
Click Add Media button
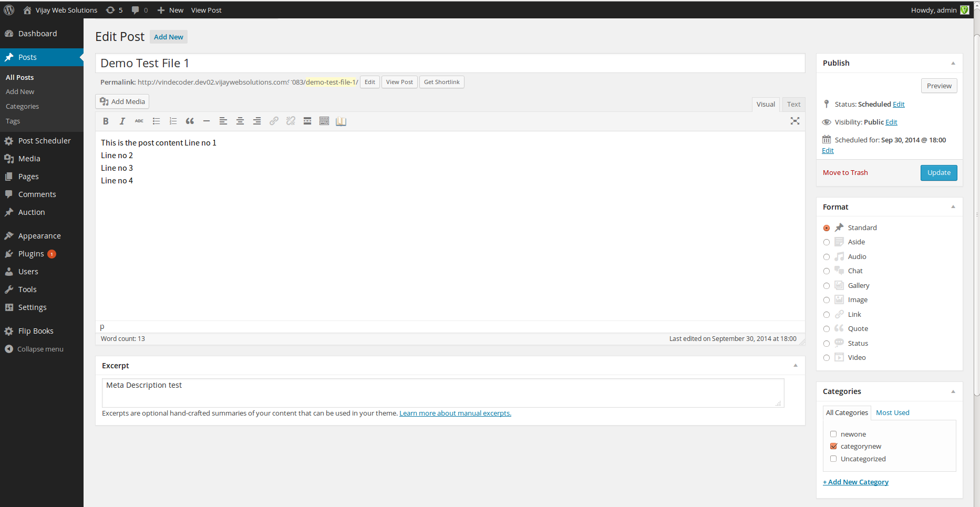click(x=122, y=101)
